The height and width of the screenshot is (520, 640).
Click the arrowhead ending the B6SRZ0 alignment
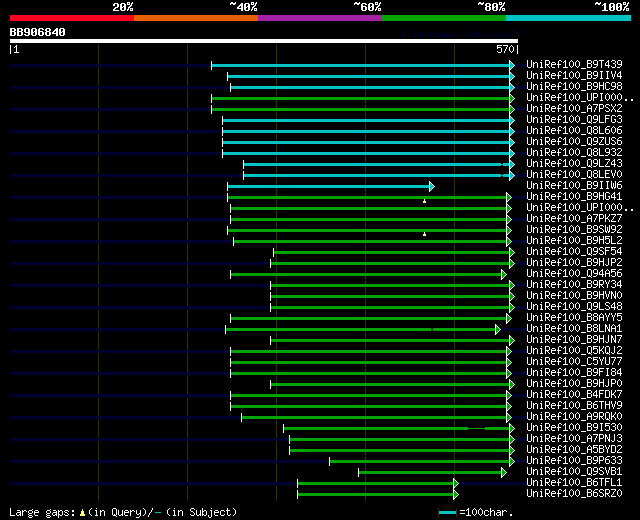click(x=456, y=495)
